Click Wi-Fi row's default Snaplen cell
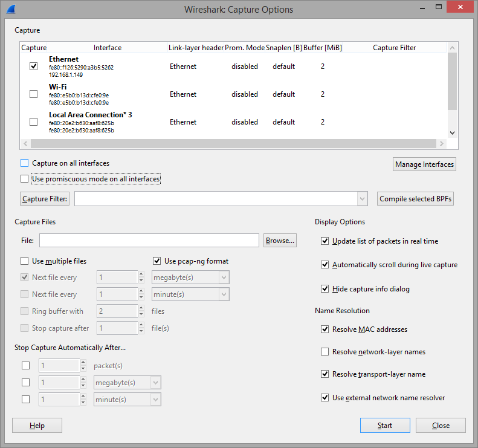 coord(284,94)
